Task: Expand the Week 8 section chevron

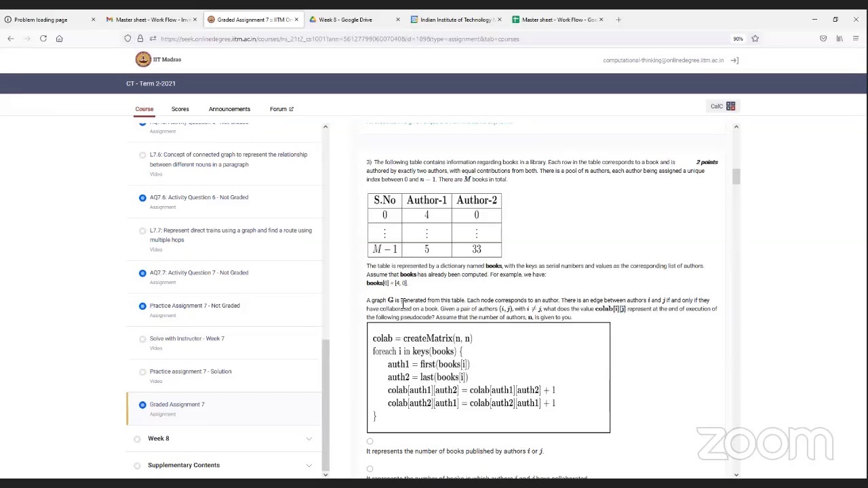Action: click(309, 439)
